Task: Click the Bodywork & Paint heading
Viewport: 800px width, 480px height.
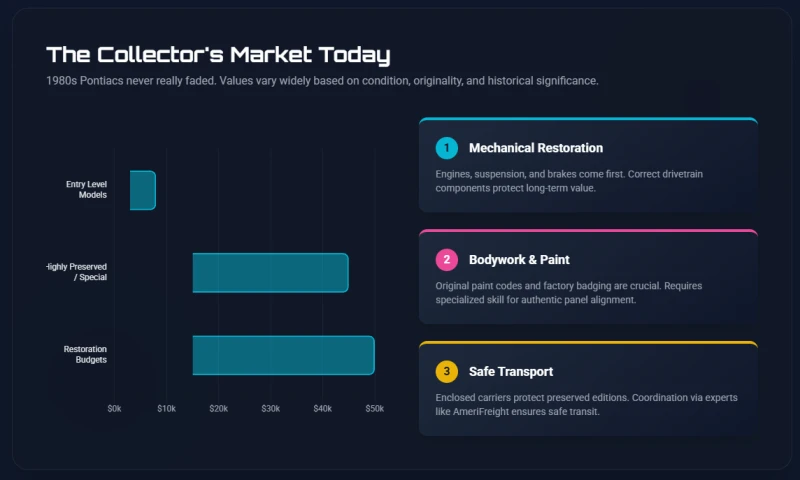Action: pyautogui.click(x=519, y=260)
